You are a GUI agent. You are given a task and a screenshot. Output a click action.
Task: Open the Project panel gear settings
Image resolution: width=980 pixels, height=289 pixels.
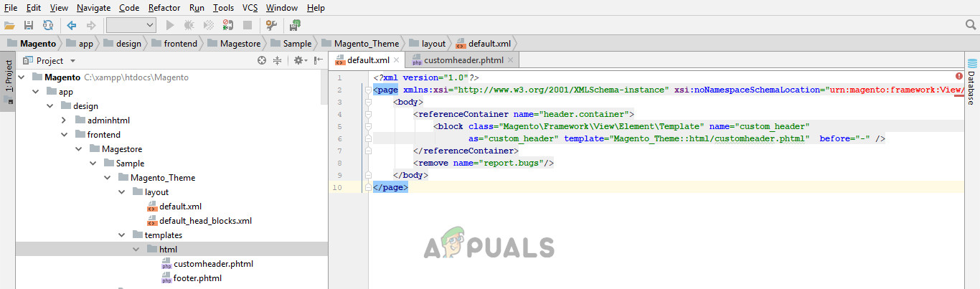click(x=299, y=61)
